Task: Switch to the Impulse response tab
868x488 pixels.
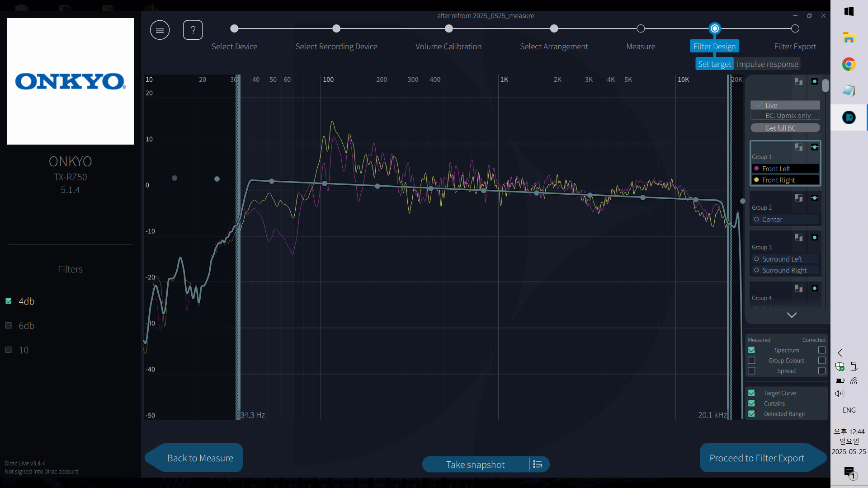Action: click(x=767, y=64)
